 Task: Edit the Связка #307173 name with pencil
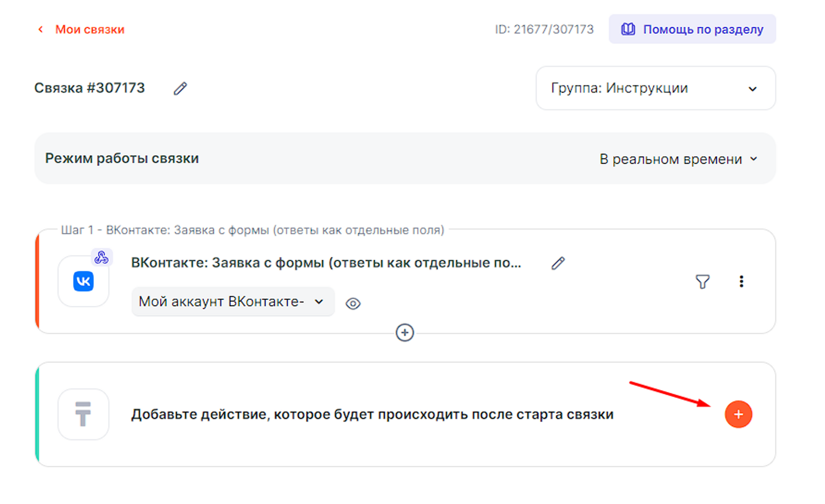(x=180, y=89)
